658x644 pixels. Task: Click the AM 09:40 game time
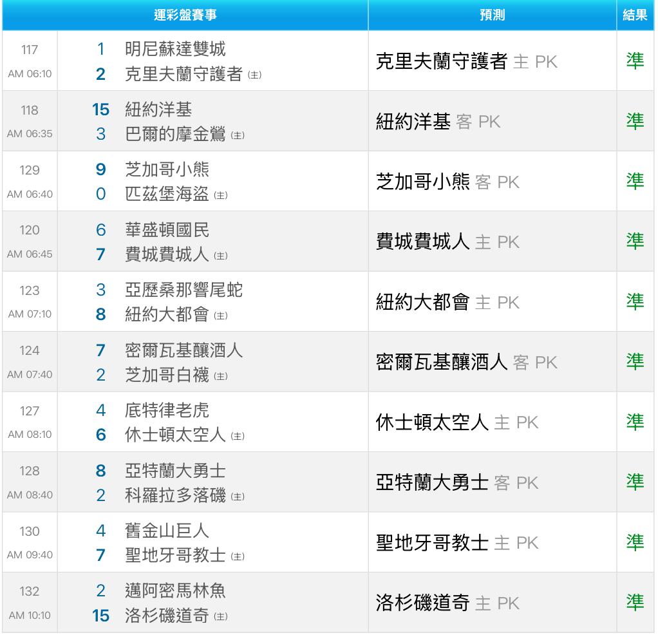[30, 555]
